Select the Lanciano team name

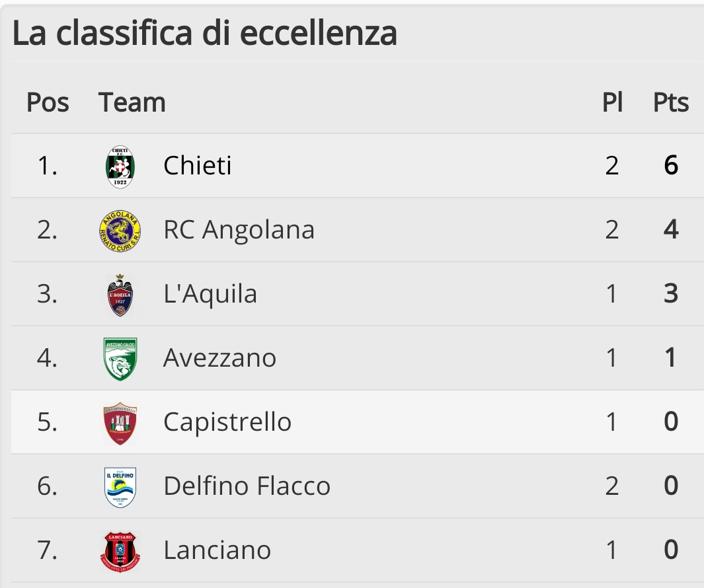click(x=217, y=550)
